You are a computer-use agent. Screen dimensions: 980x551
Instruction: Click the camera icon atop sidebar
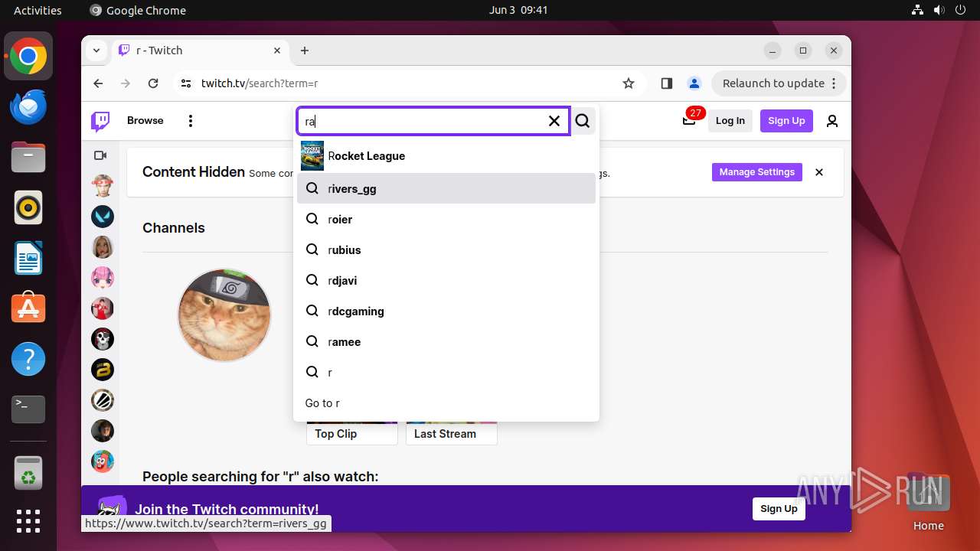coord(100,155)
